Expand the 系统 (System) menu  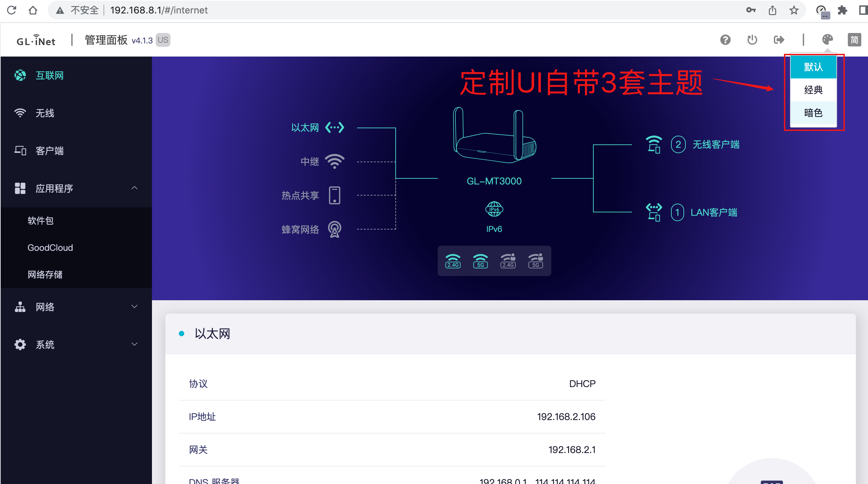pyautogui.click(x=134, y=344)
